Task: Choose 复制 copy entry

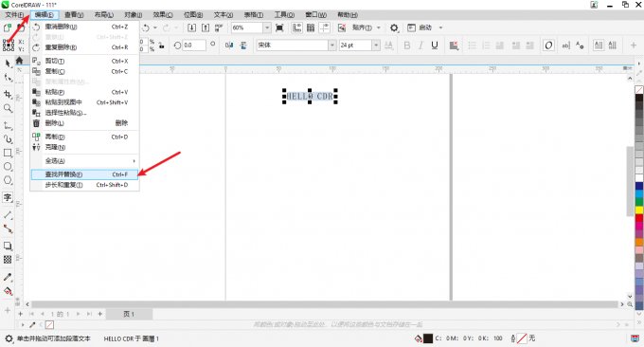Action: point(84,71)
